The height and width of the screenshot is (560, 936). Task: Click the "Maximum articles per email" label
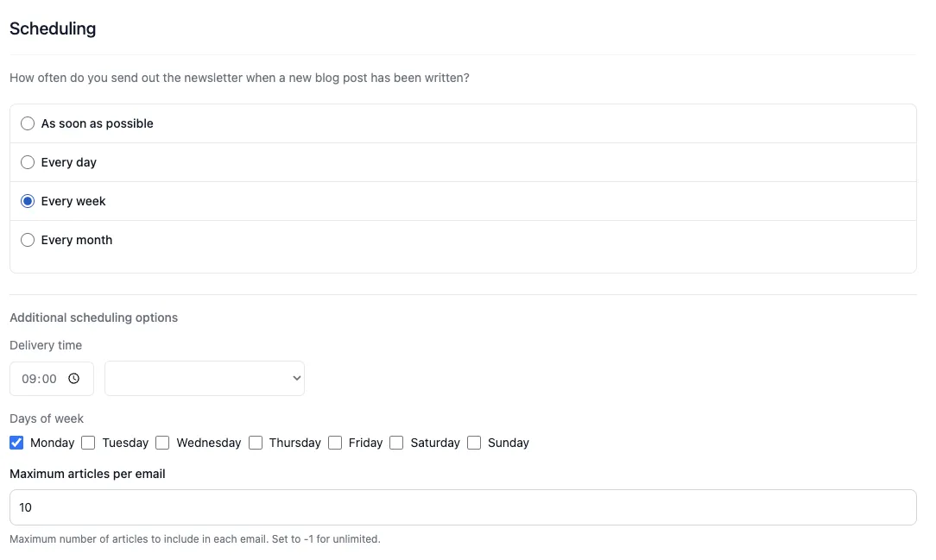point(87,474)
